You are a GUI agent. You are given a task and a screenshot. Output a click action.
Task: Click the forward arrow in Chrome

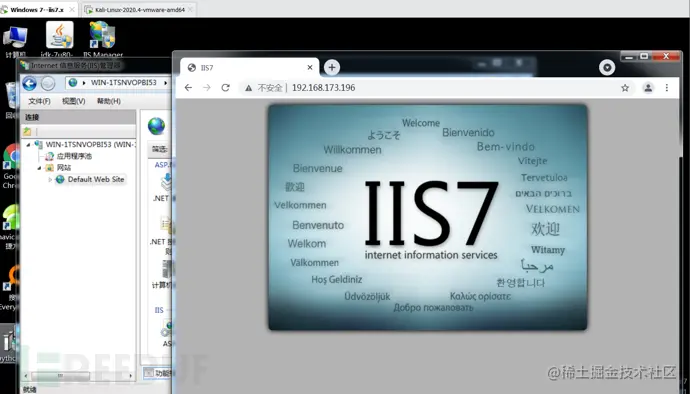coord(207,88)
